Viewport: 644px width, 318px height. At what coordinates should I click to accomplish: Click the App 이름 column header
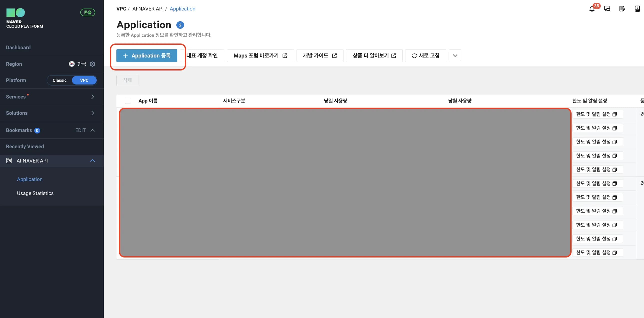pos(148,100)
